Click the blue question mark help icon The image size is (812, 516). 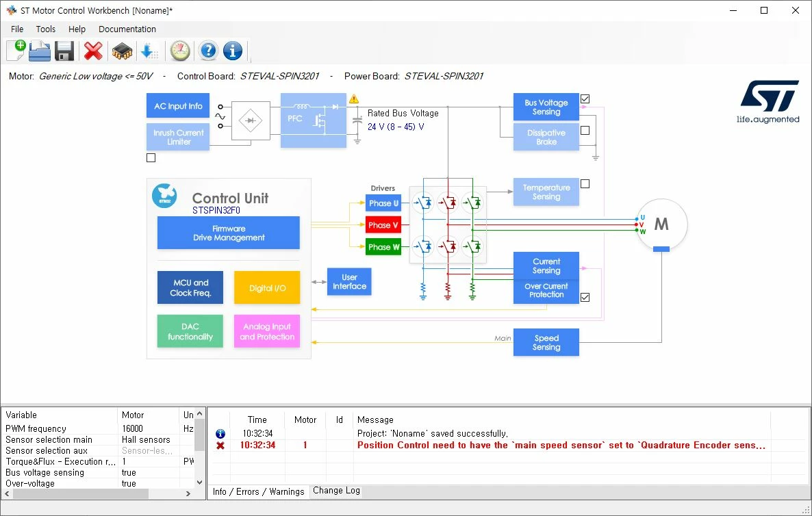coord(208,51)
